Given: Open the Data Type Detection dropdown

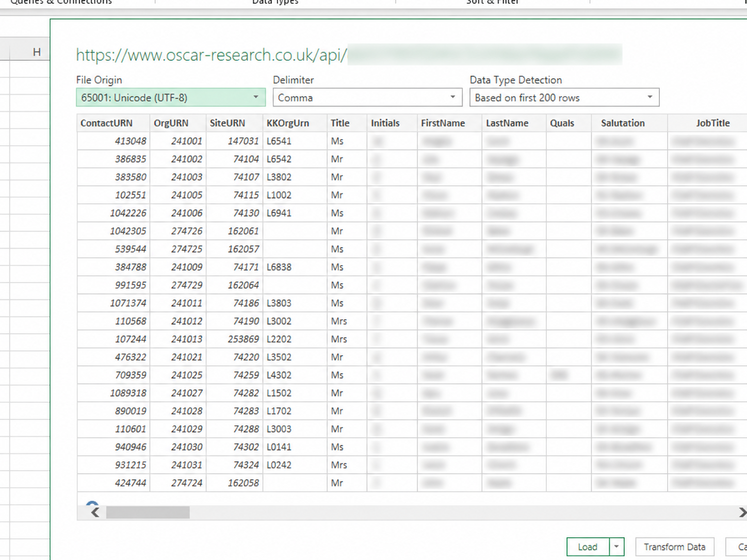Looking at the screenshot, I should [564, 97].
